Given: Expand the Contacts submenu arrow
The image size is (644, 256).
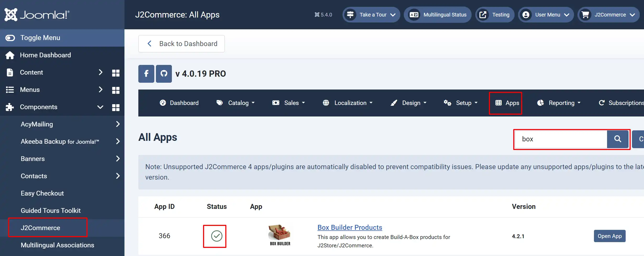Looking at the screenshot, I should tap(118, 176).
